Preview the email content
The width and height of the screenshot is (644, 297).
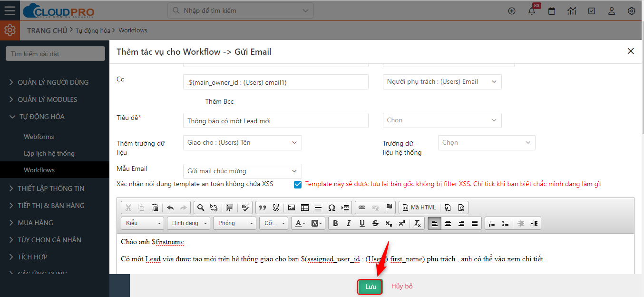[461, 208]
